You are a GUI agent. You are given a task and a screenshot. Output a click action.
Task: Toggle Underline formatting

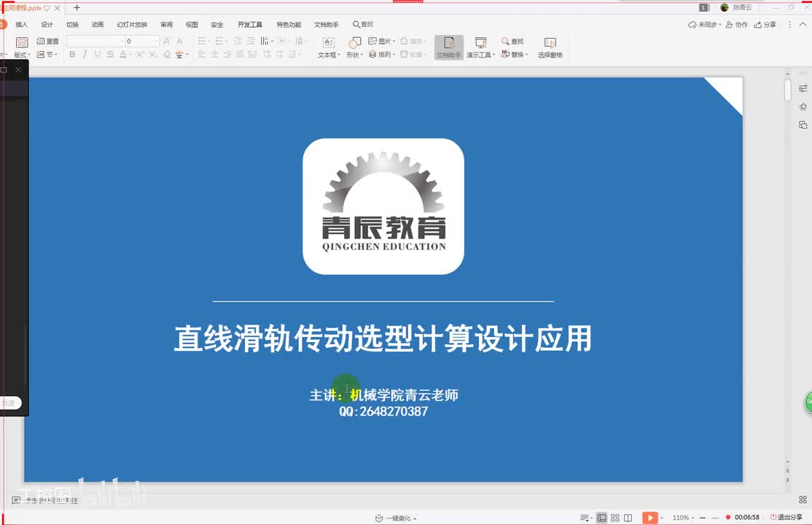(x=98, y=54)
